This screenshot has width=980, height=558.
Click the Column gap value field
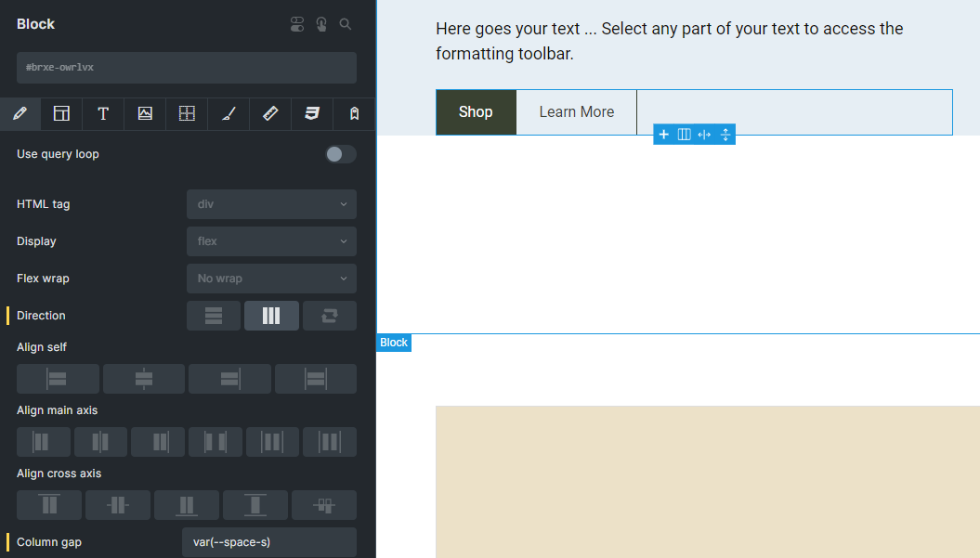point(269,542)
